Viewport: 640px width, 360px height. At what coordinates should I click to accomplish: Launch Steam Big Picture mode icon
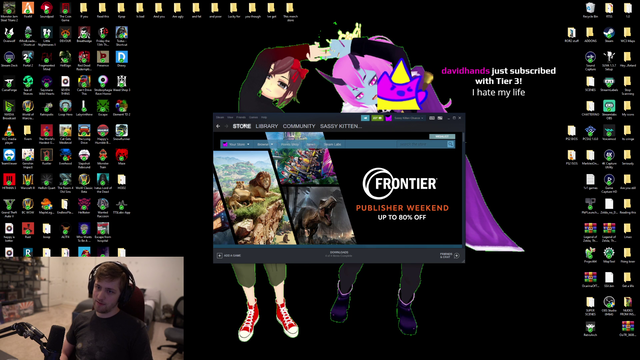click(440, 118)
